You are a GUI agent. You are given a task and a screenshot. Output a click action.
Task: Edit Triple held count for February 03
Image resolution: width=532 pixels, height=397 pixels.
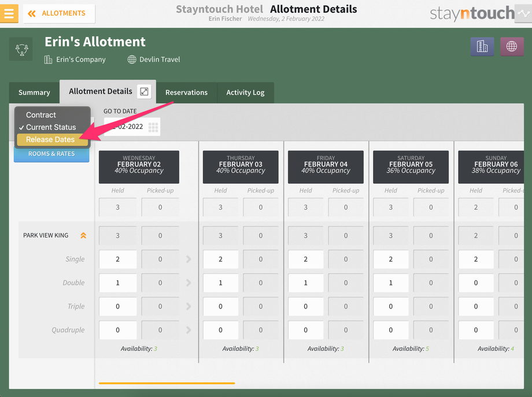pyautogui.click(x=220, y=306)
